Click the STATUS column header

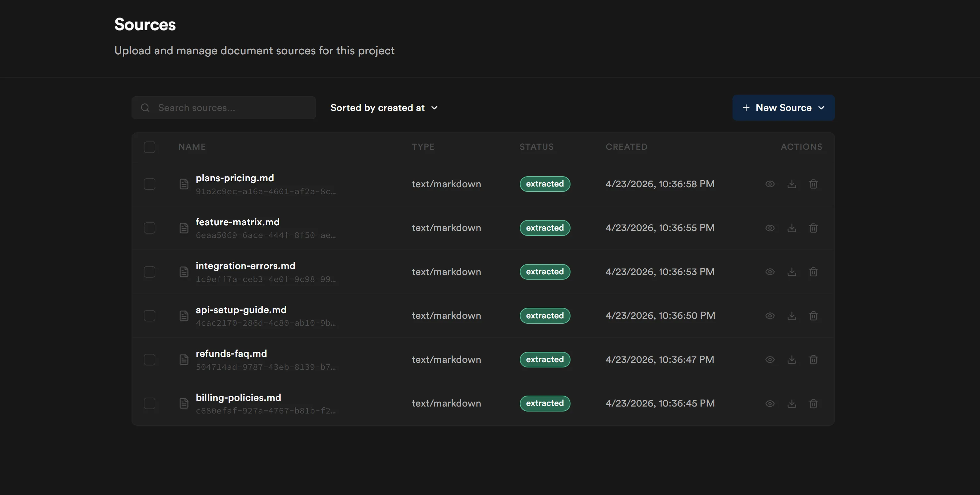tap(536, 147)
